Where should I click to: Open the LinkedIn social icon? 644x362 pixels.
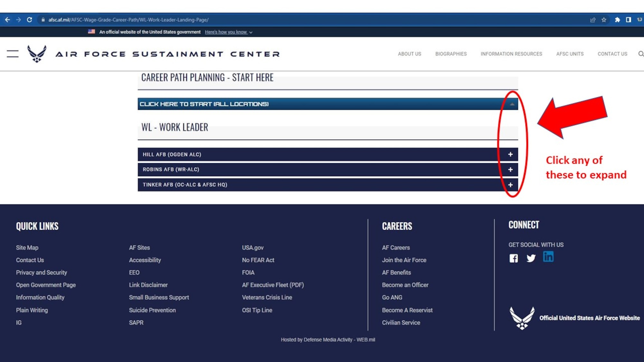tap(548, 256)
